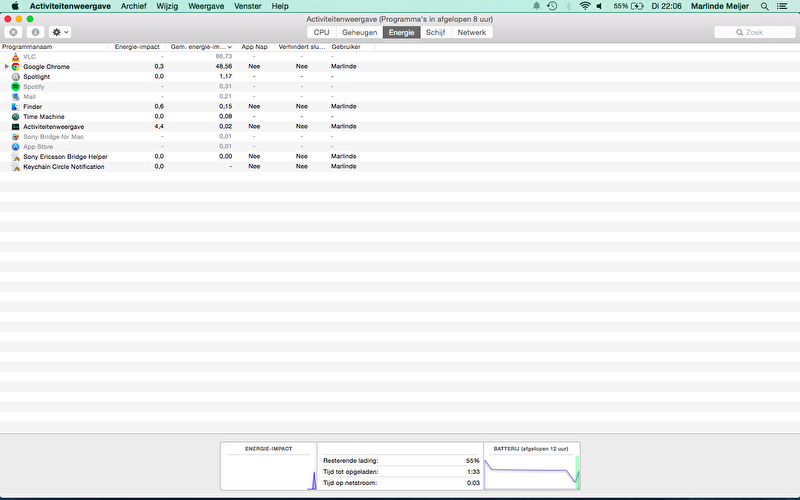
Task: Select the Sony Ericsson Bridge Helper row
Action: 65,157
